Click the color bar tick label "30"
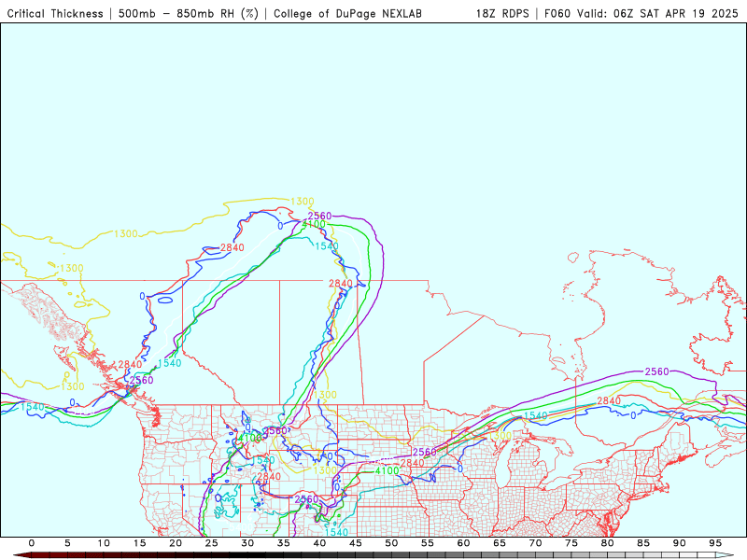 tap(247, 543)
